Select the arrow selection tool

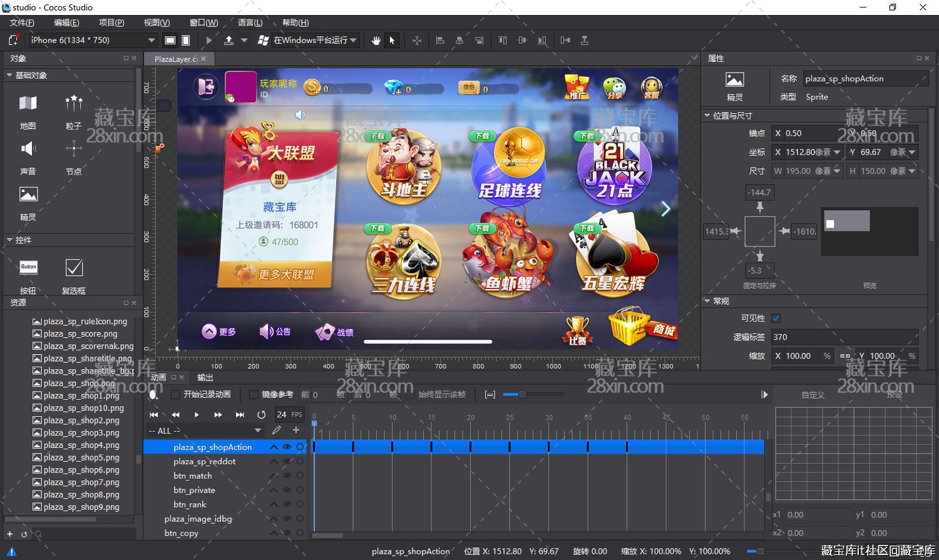click(391, 40)
